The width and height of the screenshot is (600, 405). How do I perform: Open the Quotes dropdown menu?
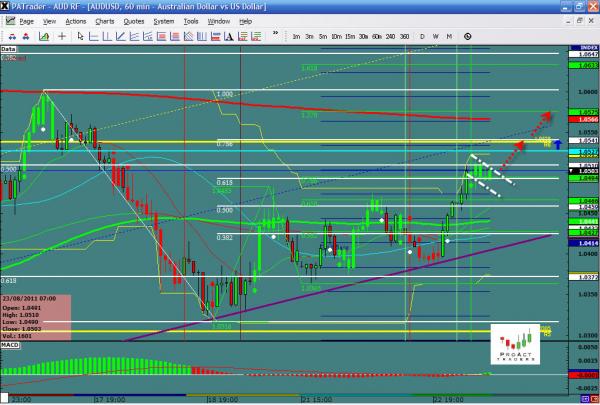133,20
